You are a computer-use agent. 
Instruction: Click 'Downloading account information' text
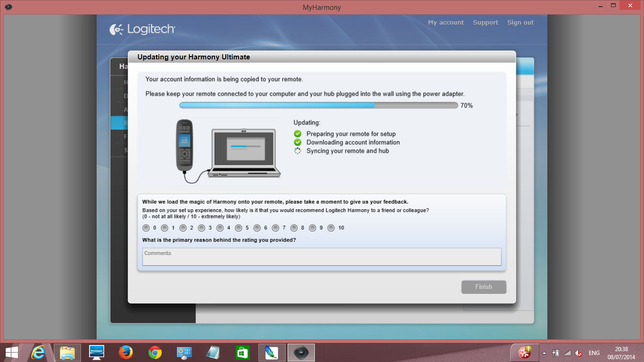point(353,142)
